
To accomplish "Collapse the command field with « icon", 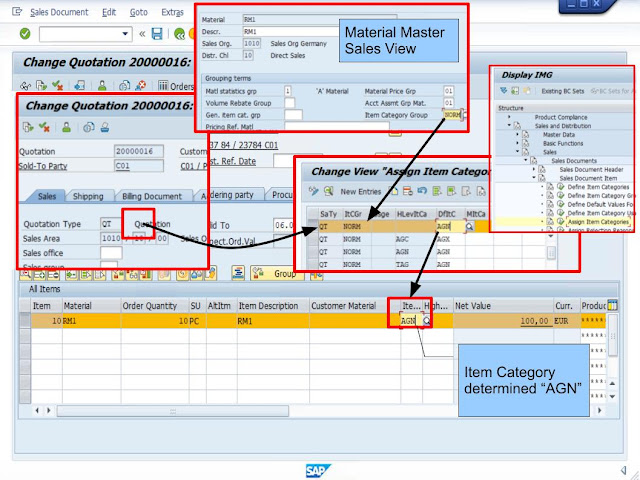I will tap(142, 34).
